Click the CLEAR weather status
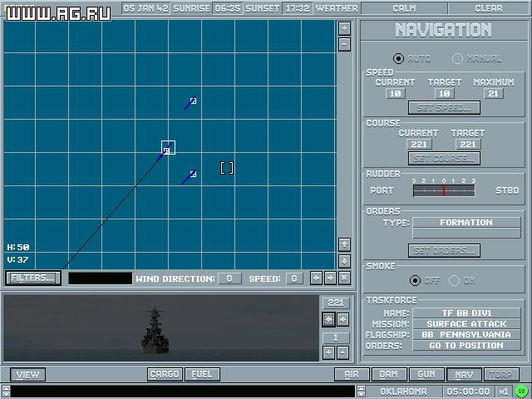This screenshot has height=399, width=532. [489, 8]
